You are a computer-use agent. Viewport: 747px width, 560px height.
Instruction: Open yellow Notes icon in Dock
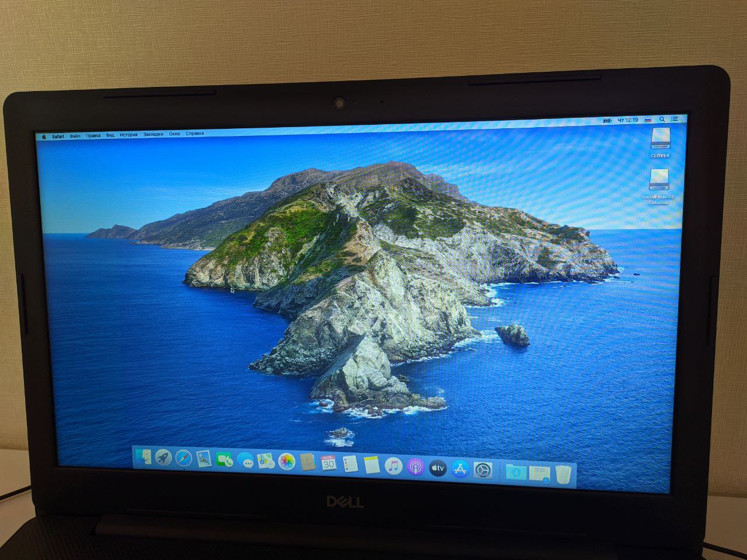click(x=372, y=465)
